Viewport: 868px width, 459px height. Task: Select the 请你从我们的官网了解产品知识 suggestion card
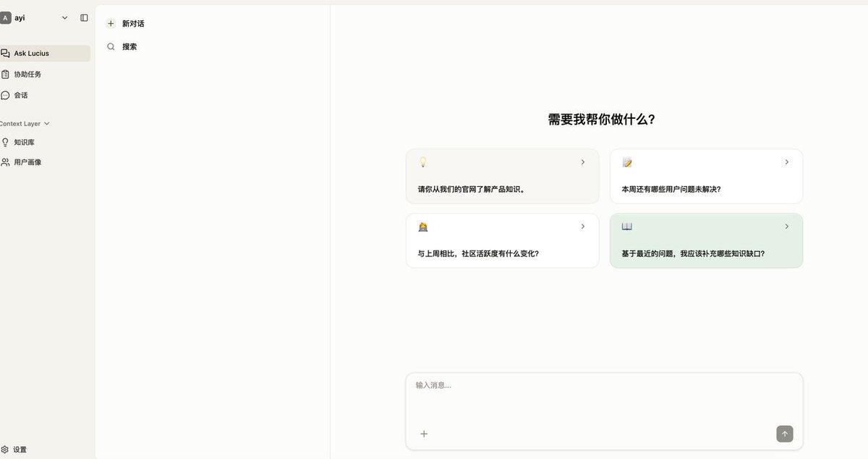tap(502, 176)
